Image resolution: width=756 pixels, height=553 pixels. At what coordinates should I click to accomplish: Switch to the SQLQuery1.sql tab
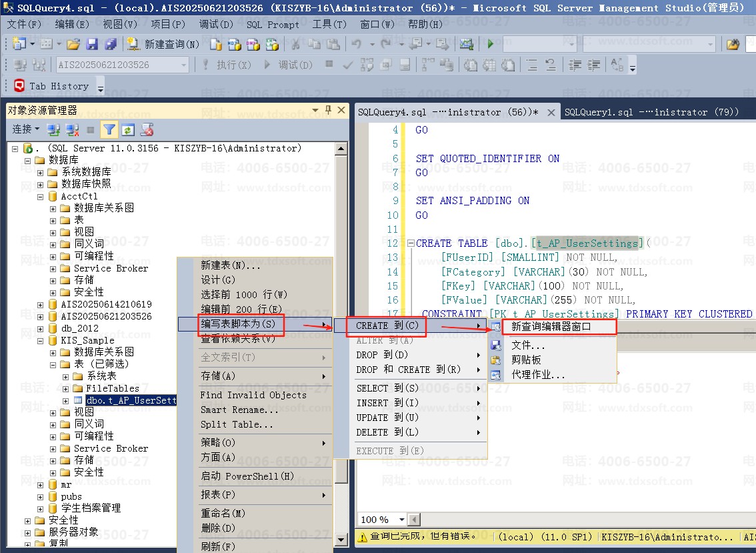651,112
